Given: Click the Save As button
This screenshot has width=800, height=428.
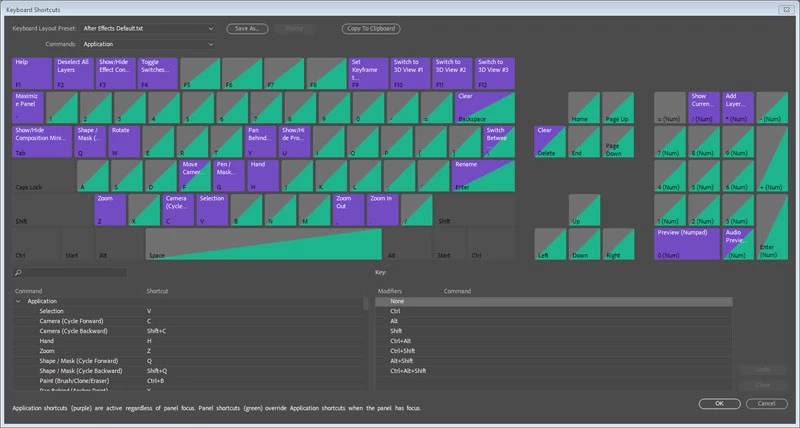Looking at the screenshot, I should click(x=247, y=29).
